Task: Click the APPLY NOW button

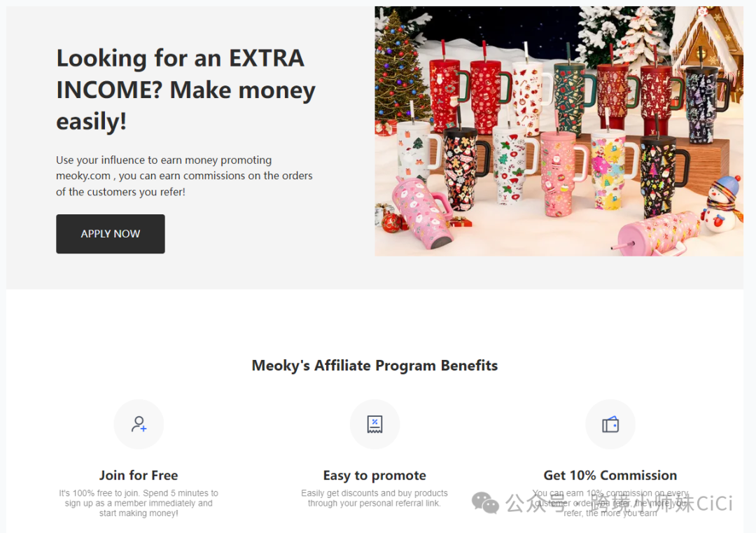Action: [x=111, y=234]
